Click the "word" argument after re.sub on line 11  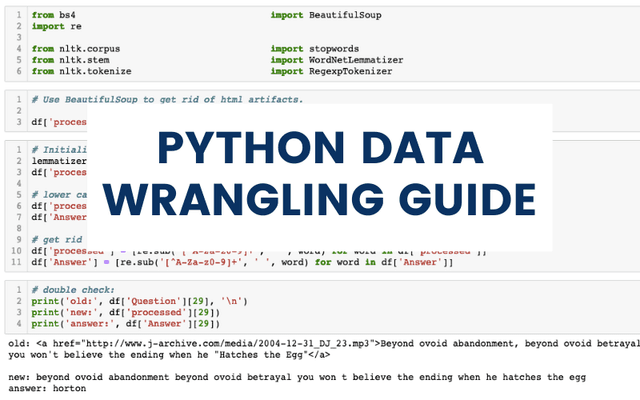click(293, 262)
